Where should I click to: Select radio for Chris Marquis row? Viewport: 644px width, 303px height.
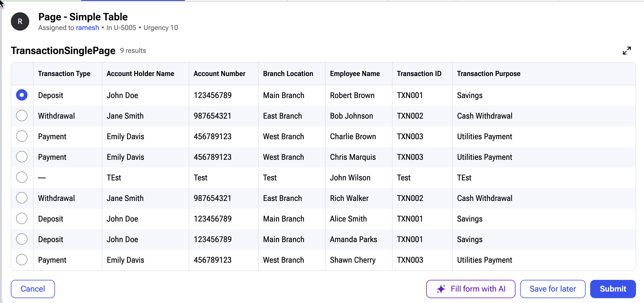(x=22, y=157)
